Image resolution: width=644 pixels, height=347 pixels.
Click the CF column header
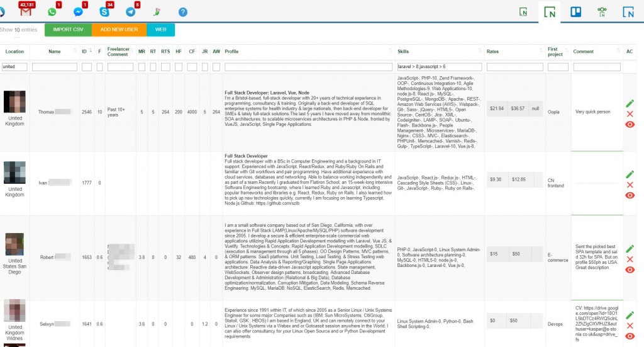pyautogui.click(x=192, y=52)
